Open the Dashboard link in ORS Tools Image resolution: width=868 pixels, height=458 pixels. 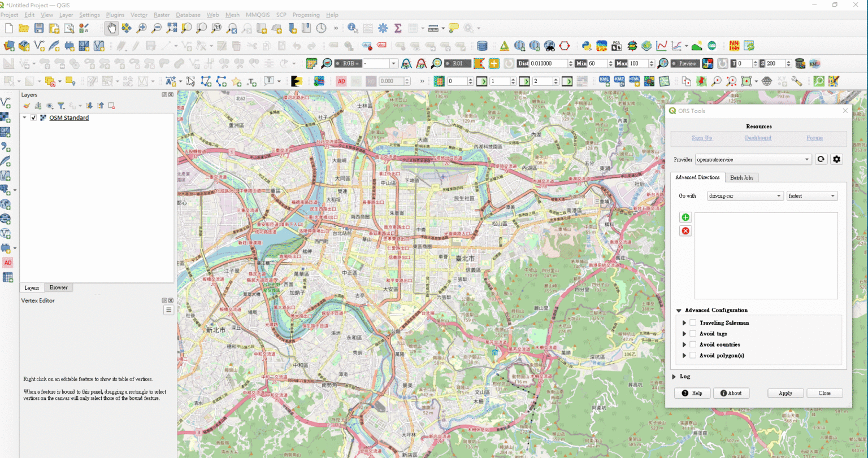(758, 138)
